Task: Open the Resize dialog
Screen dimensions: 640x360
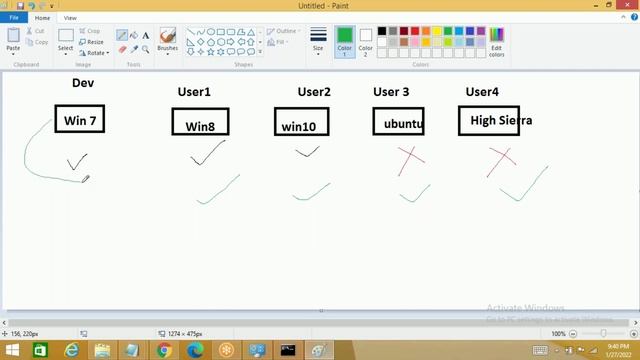Action: [x=91, y=42]
